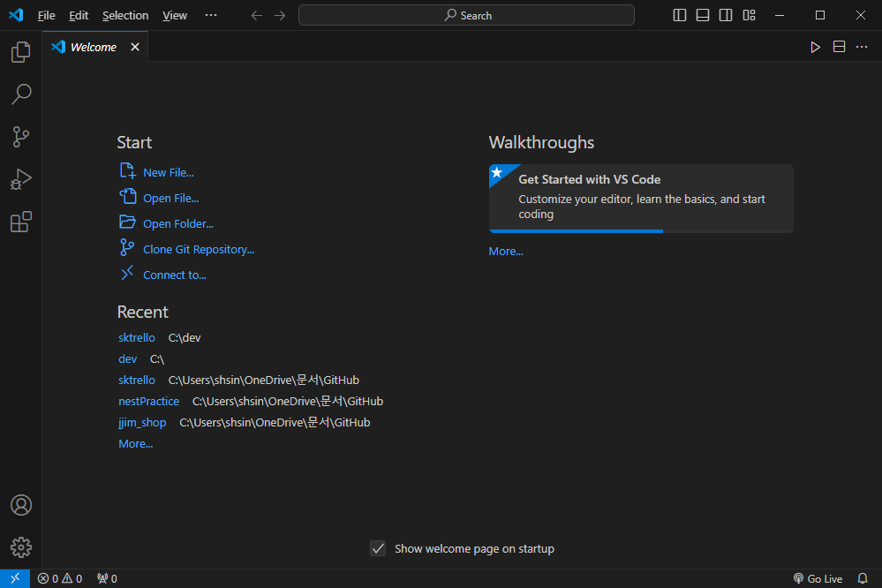Open the File menu
This screenshot has height=588, width=882.
click(45, 15)
